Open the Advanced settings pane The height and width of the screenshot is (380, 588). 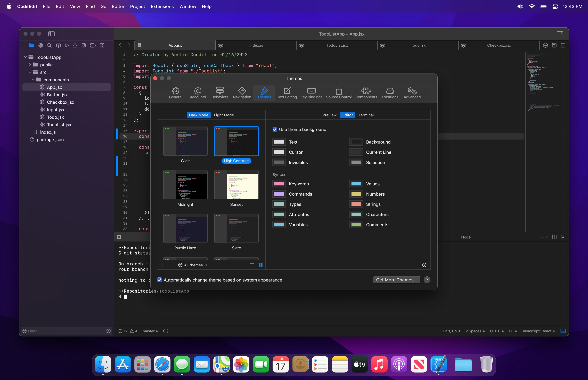pos(412,93)
